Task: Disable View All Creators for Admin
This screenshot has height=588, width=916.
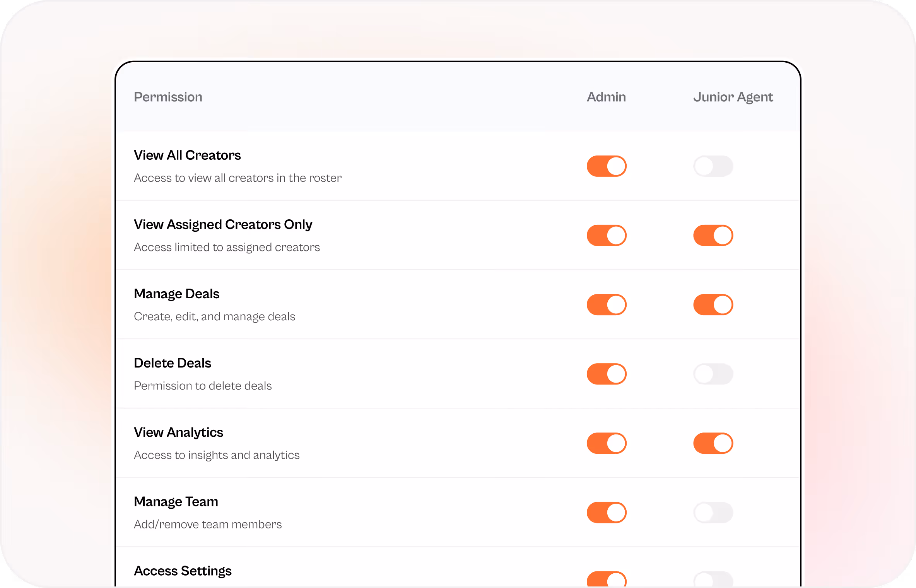Action: (607, 166)
